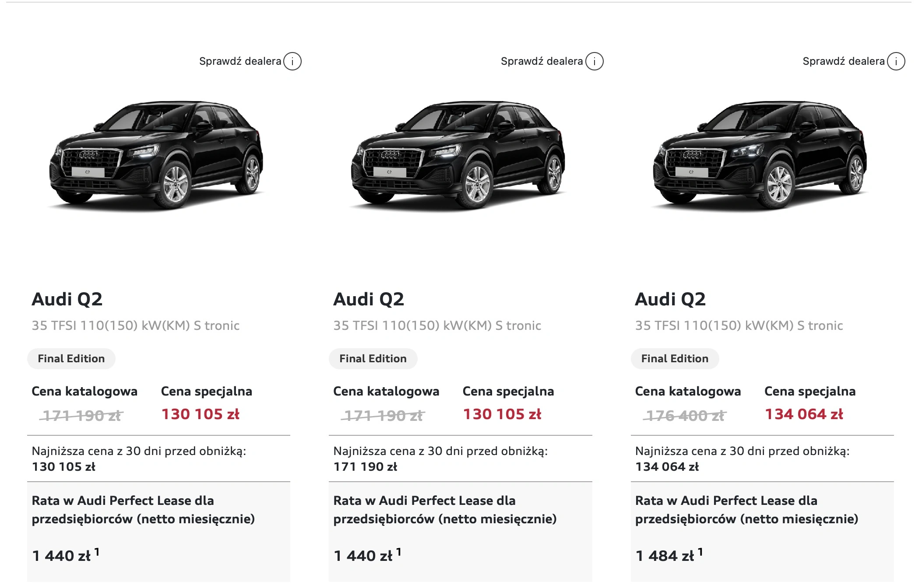Click the info icon on middle car card
Image resolution: width=922 pixels, height=588 pixels.
tap(594, 61)
